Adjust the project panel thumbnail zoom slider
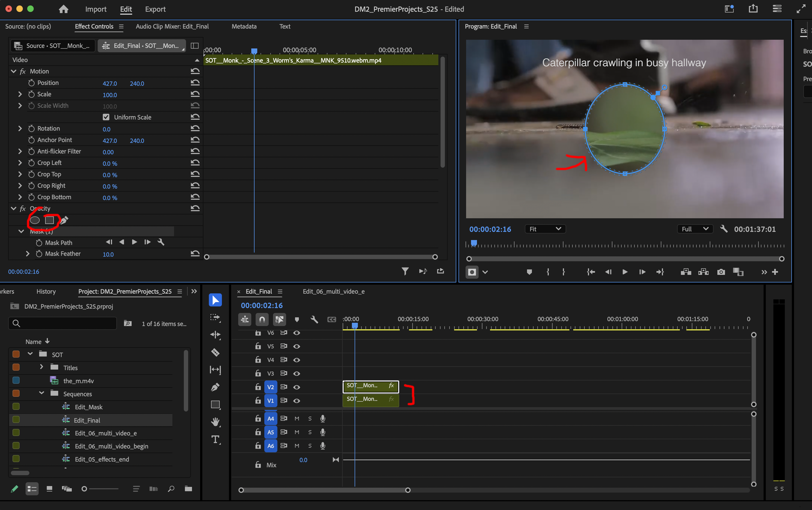Image resolution: width=812 pixels, height=510 pixels. [x=84, y=489]
